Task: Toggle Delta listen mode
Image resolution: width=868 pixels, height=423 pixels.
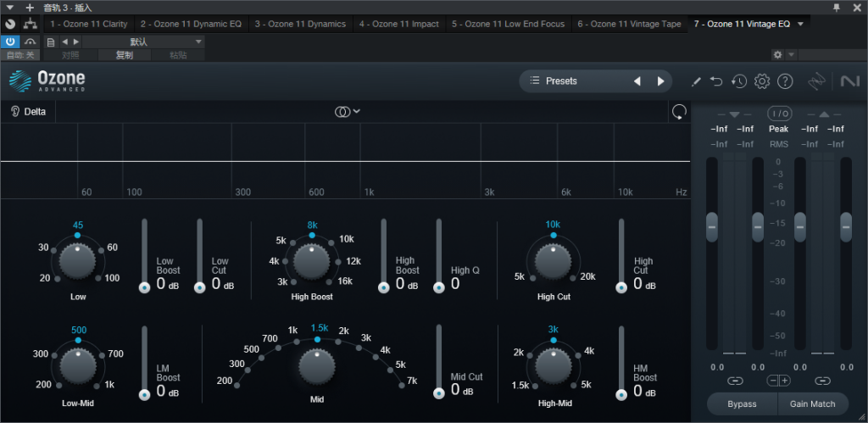Action: 29,112
